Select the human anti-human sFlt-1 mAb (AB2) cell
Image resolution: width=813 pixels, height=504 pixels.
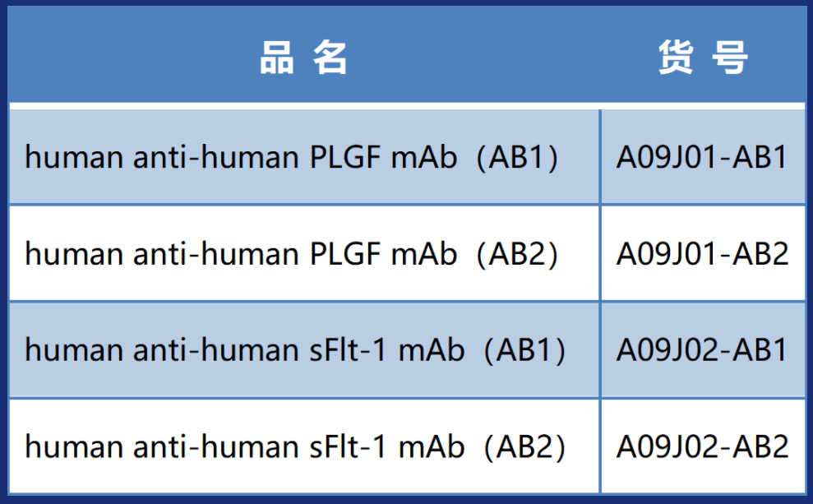tap(295, 447)
